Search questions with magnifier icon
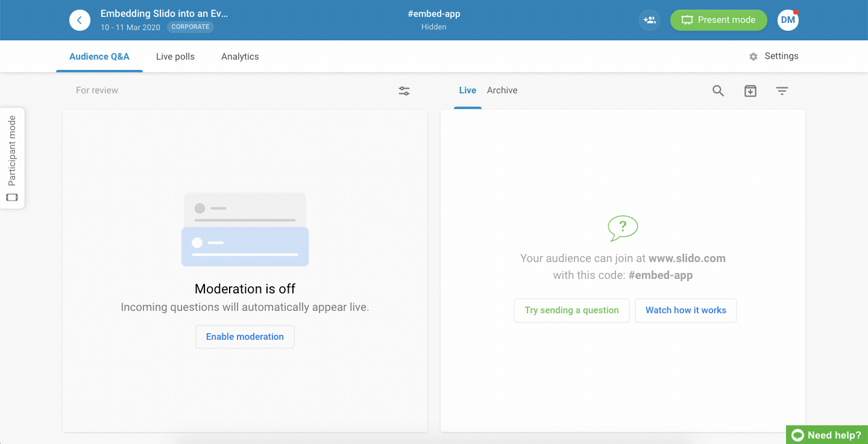Image resolution: width=868 pixels, height=444 pixels. 718,91
